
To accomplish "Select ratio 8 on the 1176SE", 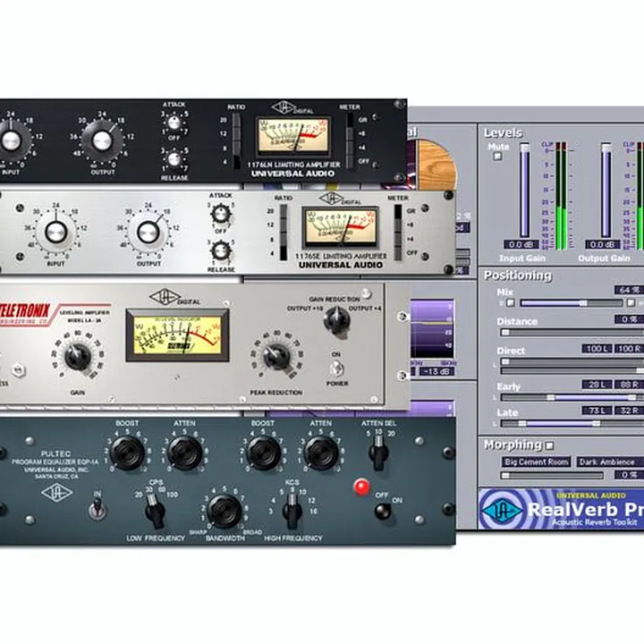I will (x=284, y=239).
